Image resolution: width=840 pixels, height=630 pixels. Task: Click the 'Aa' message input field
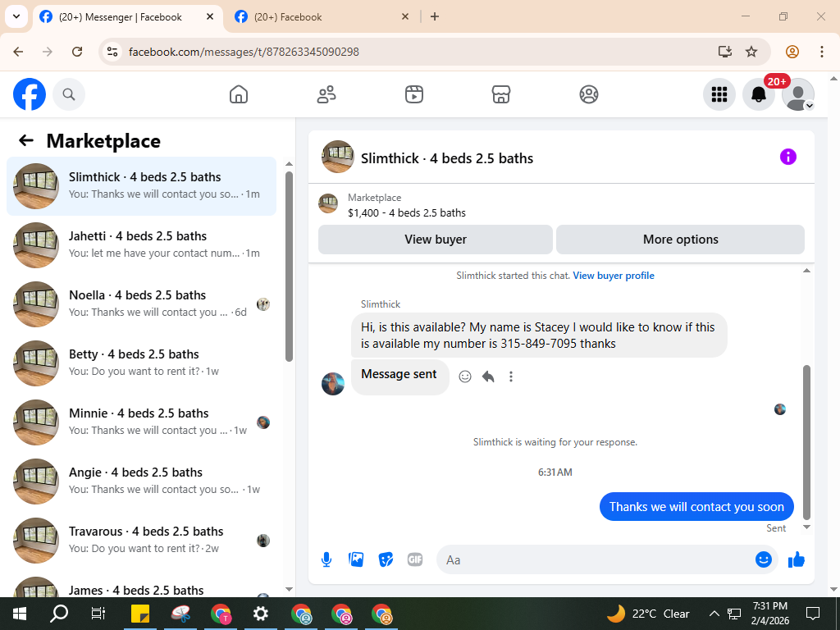coord(597,559)
